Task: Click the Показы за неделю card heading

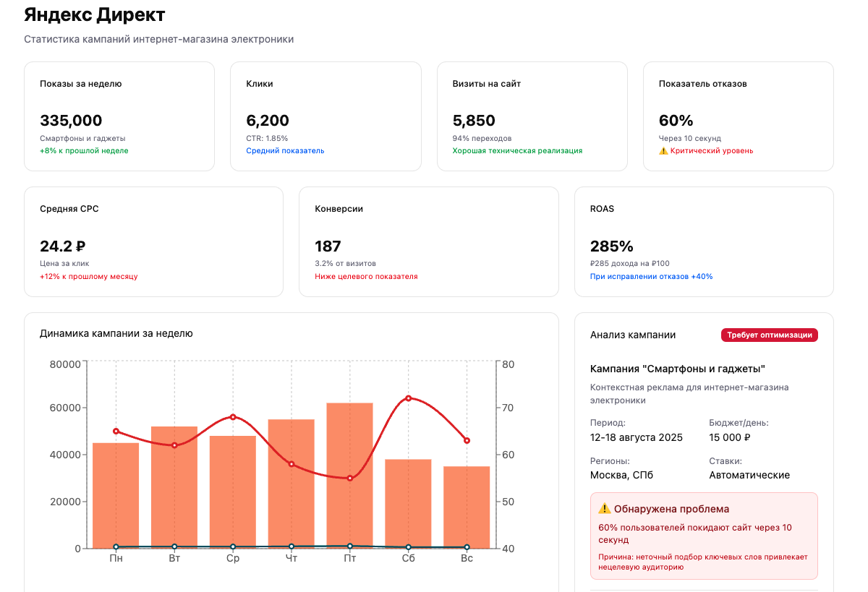Action: click(x=81, y=84)
